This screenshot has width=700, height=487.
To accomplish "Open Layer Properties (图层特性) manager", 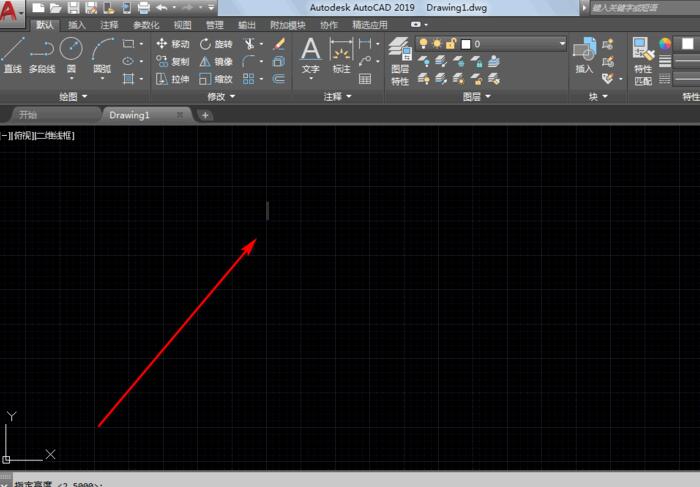I will pos(400,62).
